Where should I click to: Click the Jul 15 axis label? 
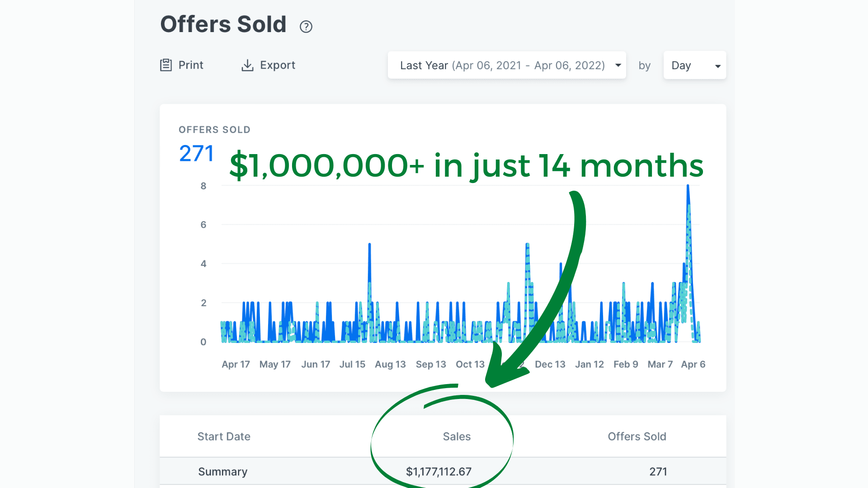(352, 364)
